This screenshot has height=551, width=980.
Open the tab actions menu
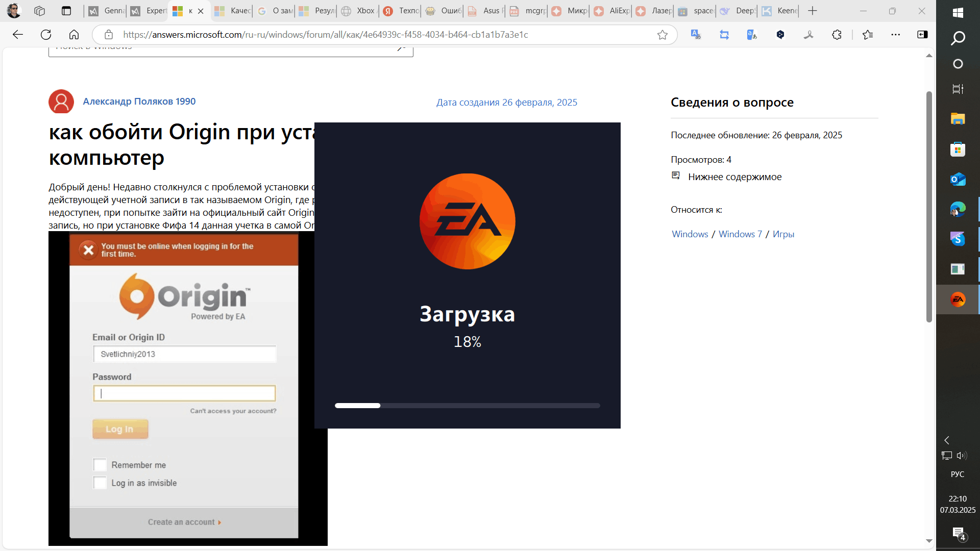(x=66, y=11)
